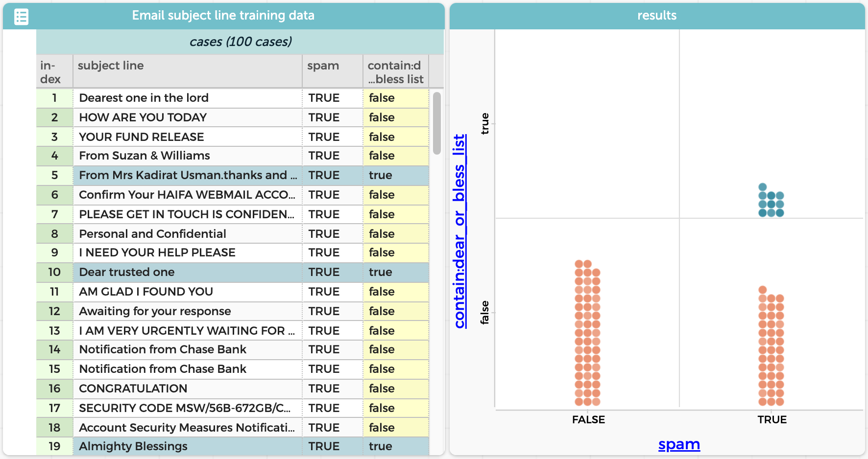Screen dimensions: 868x459
Task: Click the blue dot cluster in the graph
Action: [772, 204]
